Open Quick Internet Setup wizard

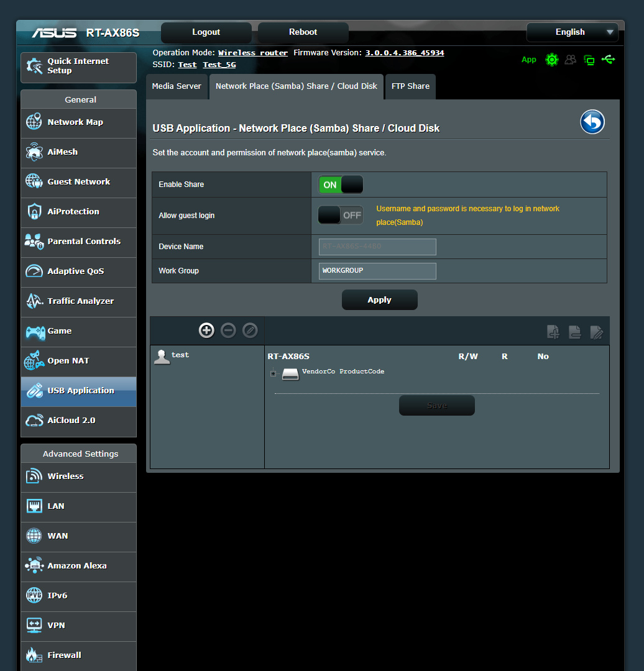pyautogui.click(x=78, y=67)
